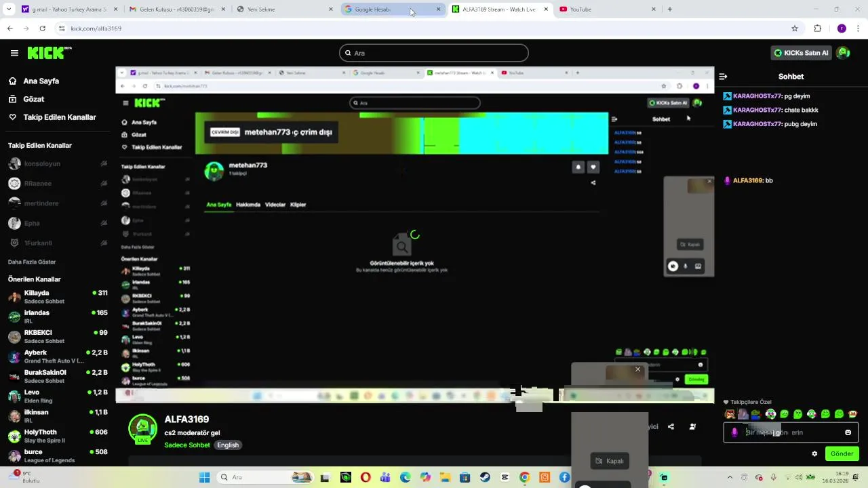Click the Kick search field Ara

pyautogui.click(x=434, y=53)
